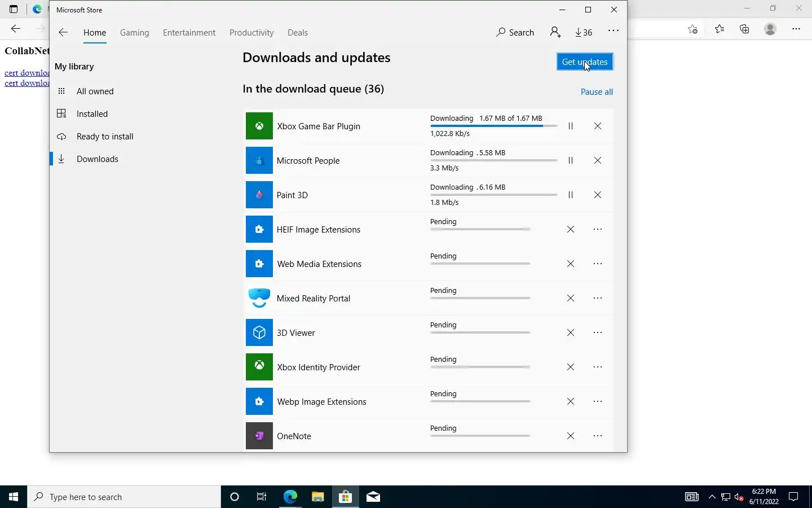Click the Get updates button
The height and width of the screenshot is (508, 812).
585,62
